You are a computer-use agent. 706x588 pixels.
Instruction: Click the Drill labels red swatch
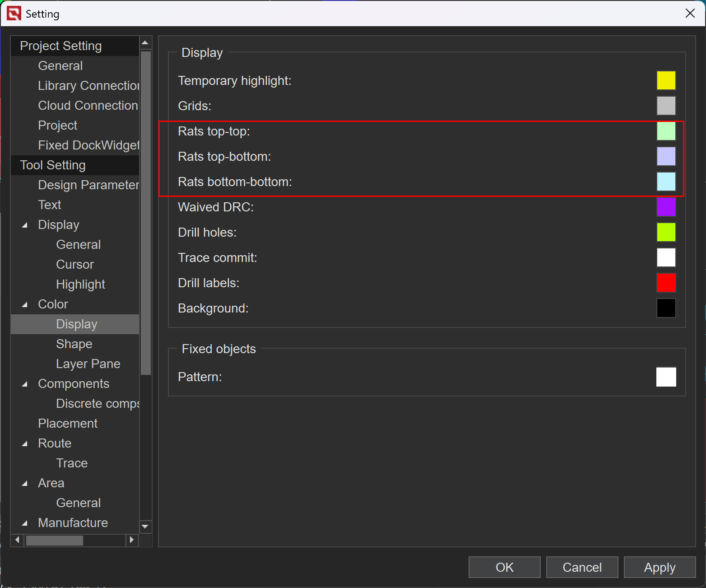[x=666, y=283]
